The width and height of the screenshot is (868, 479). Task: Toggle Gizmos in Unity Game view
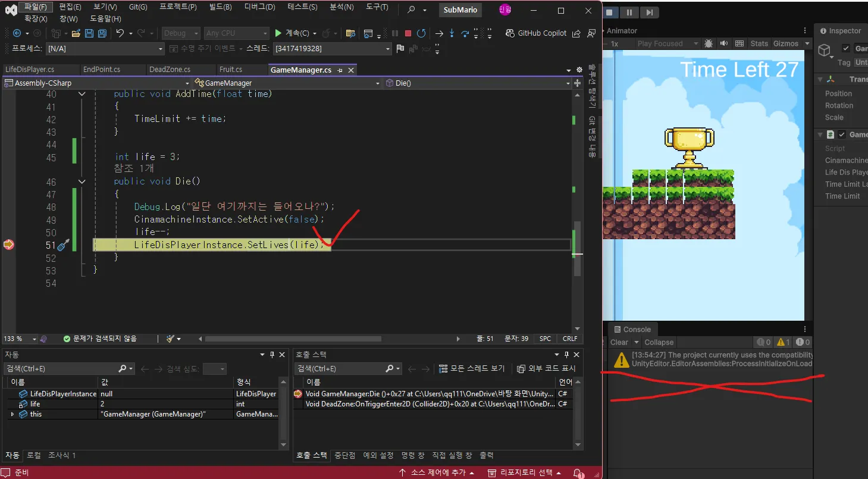coord(786,43)
